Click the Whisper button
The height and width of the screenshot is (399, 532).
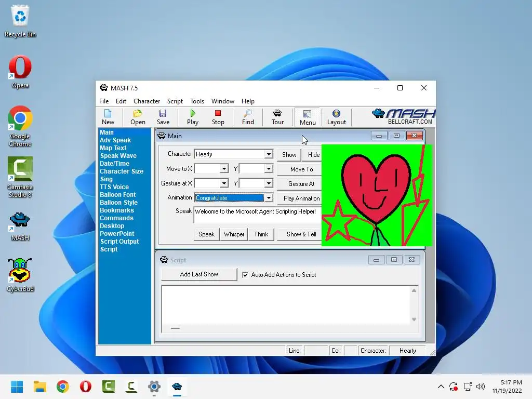[x=234, y=234]
